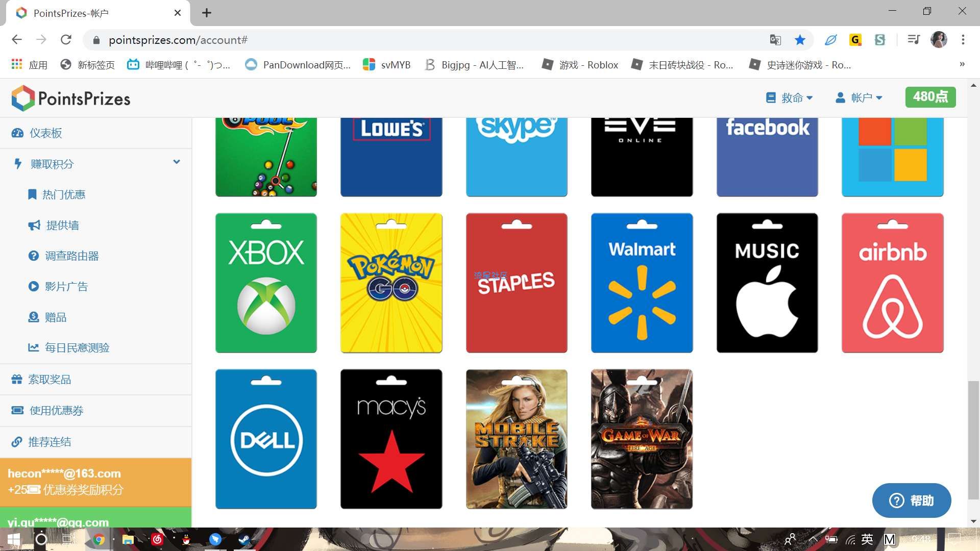The height and width of the screenshot is (551, 980).
Task: Select the Macy's gift card
Action: pos(391,439)
